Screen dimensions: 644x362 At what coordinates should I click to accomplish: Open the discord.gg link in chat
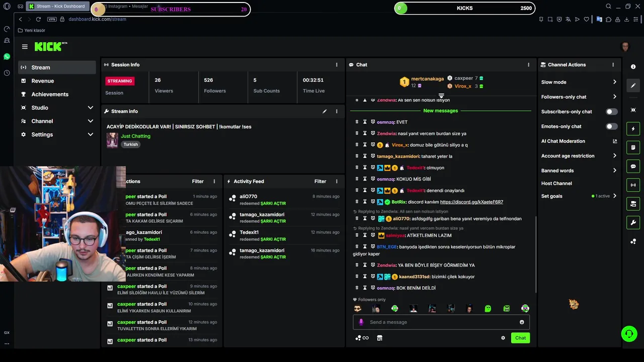pyautogui.click(x=471, y=202)
